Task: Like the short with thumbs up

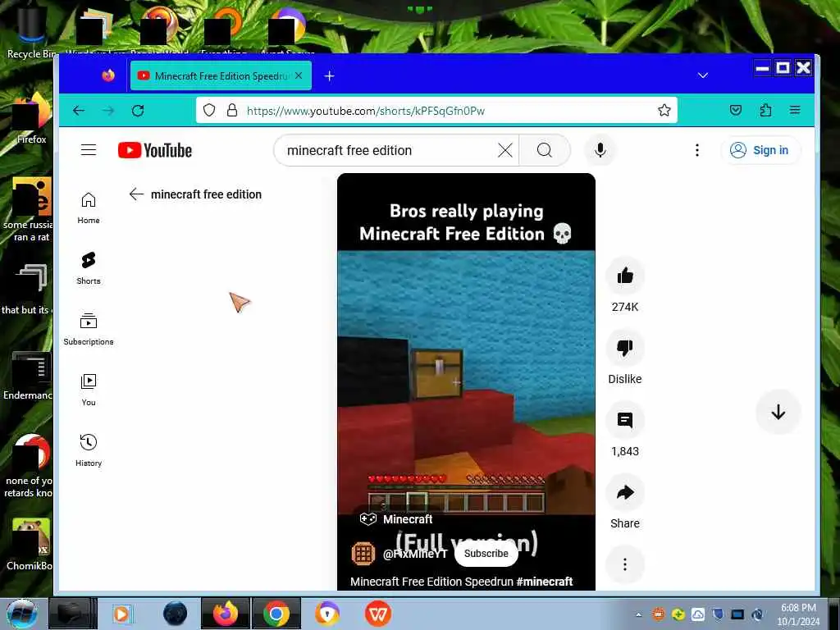Action: 624,276
